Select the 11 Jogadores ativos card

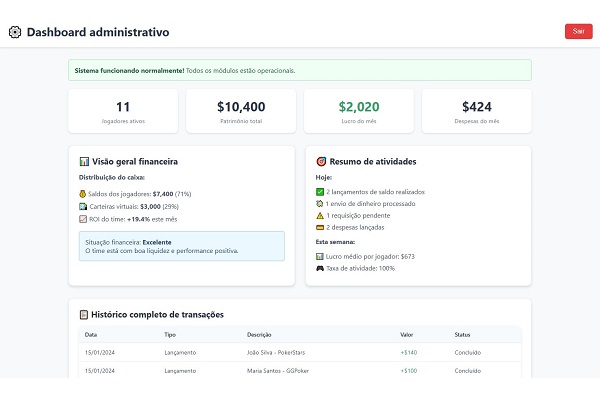click(123, 111)
